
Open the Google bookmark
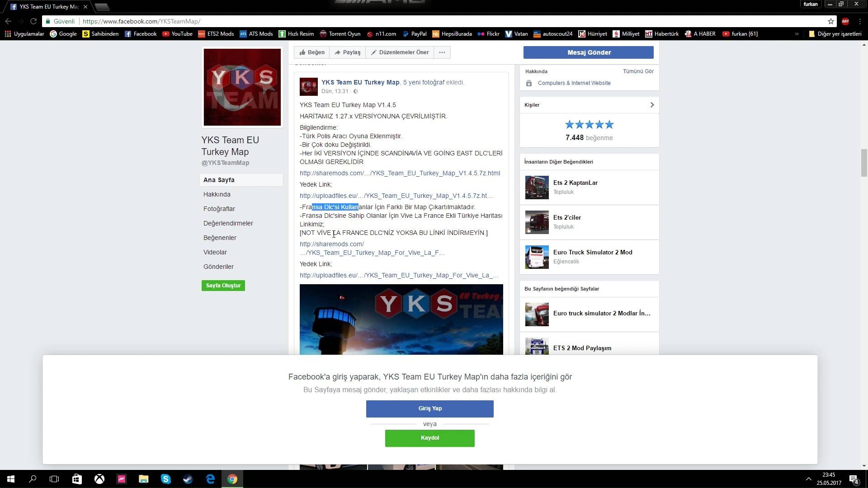(63, 34)
